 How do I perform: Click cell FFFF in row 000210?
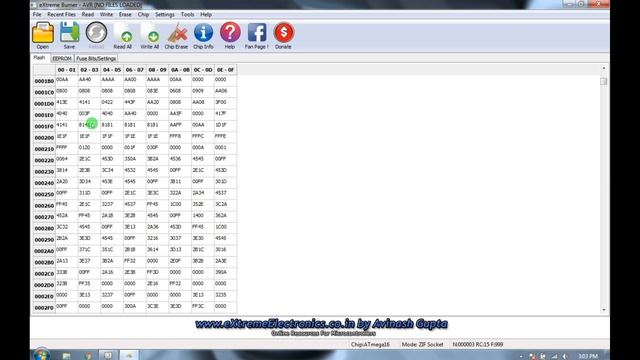(67, 149)
